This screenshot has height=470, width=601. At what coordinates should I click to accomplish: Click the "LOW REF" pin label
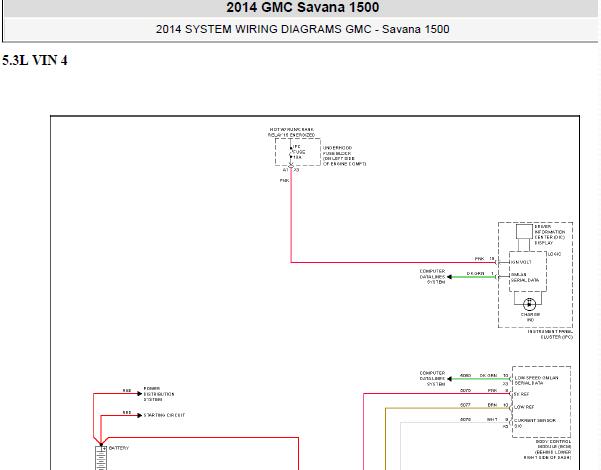pyautogui.click(x=524, y=407)
